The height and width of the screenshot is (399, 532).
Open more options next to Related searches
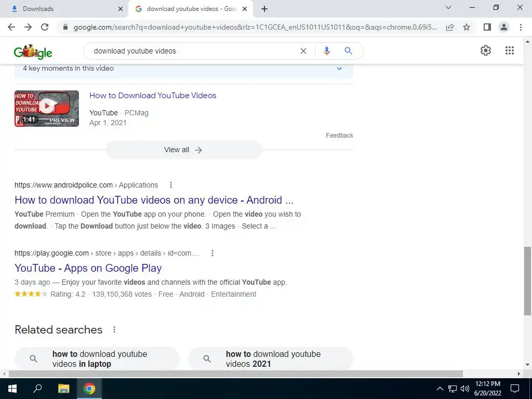tap(114, 329)
